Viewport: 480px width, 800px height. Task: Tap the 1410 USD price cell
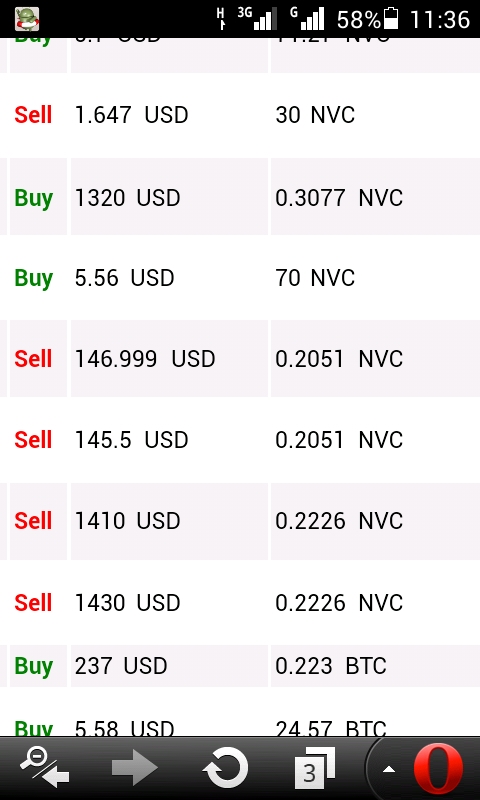(x=169, y=521)
